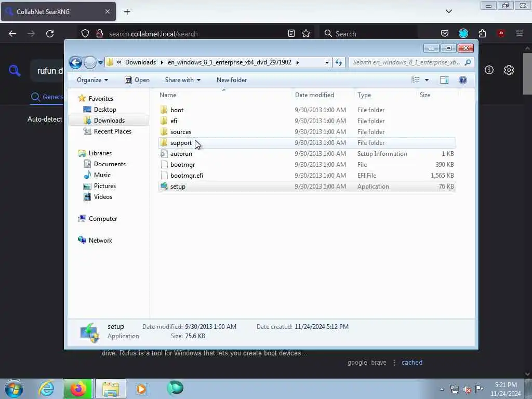Viewport: 532px width, 399px height.
Task: Click the cached link in search results
Action: pyautogui.click(x=412, y=362)
